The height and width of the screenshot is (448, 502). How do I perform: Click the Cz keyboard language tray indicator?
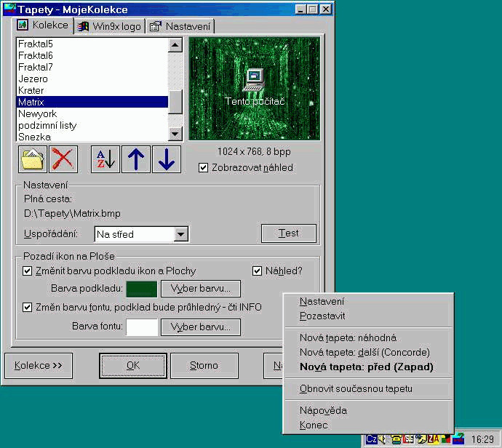[371, 439]
